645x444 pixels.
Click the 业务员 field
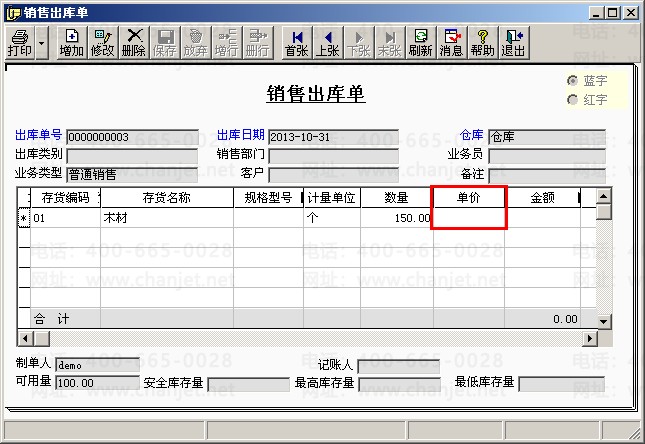[x=547, y=156]
